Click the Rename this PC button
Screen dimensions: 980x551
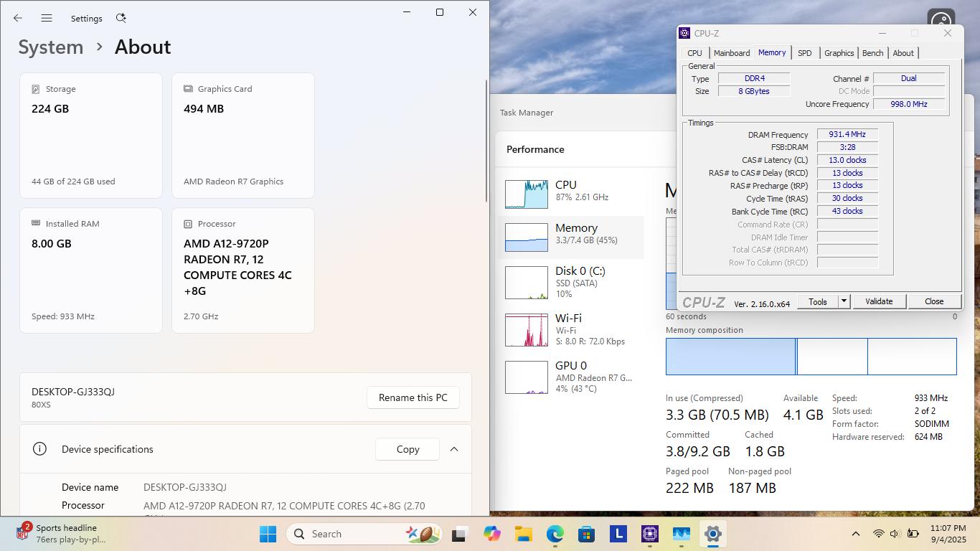413,397
